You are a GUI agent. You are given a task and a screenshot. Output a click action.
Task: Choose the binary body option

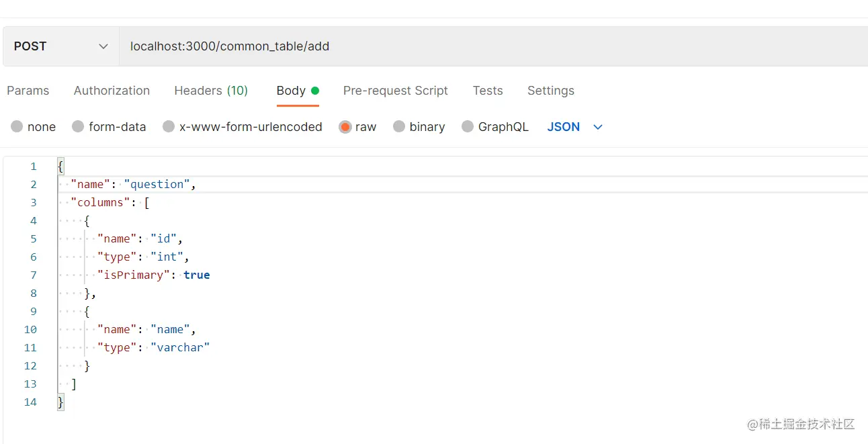pyautogui.click(x=399, y=127)
